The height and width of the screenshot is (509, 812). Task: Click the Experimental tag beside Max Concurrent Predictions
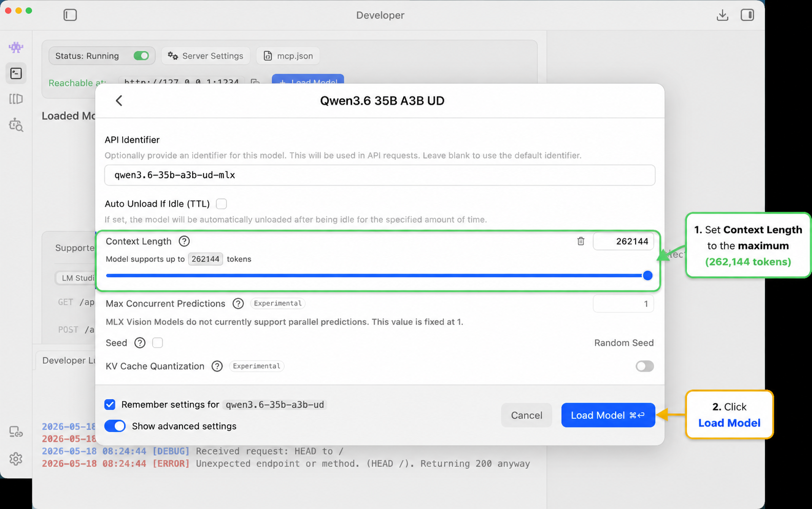point(278,303)
